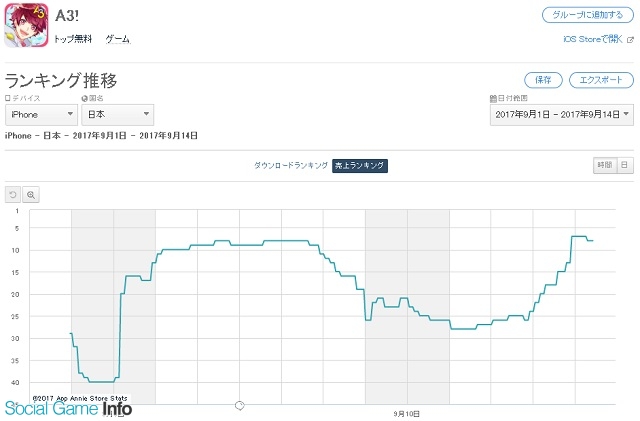Click the エクスポート button
The height and width of the screenshot is (421, 640).
click(601, 80)
